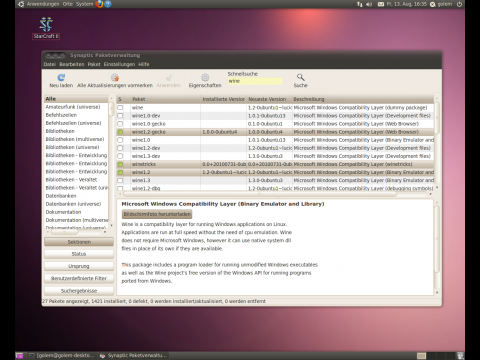Click the Anwenden toolbar icon
Viewport: 480px width, 360px height.
[x=169, y=77]
